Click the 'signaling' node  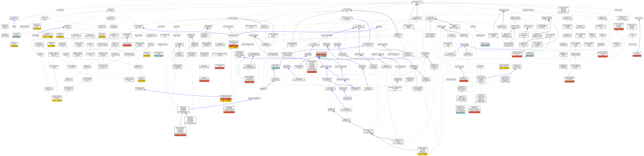click(x=379, y=27)
